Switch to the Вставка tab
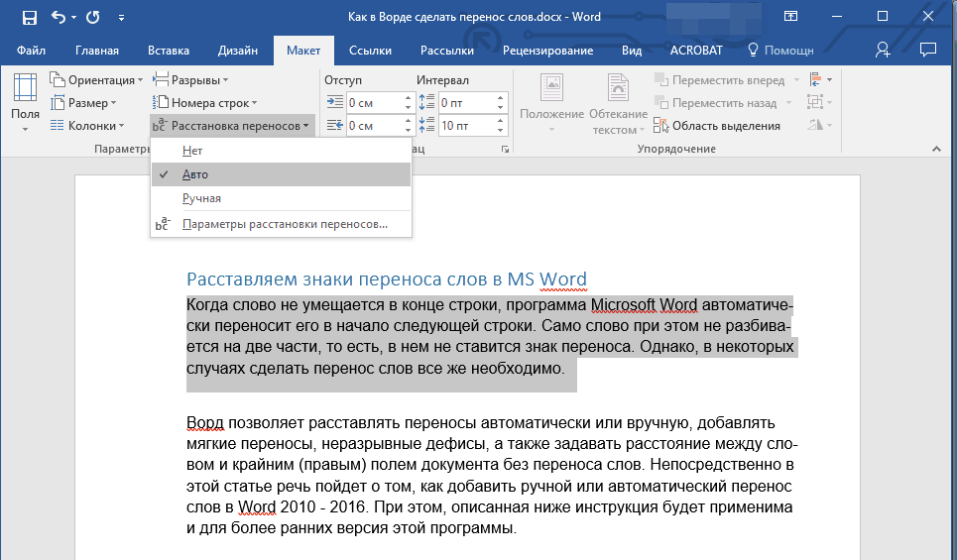 click(169, 51)
